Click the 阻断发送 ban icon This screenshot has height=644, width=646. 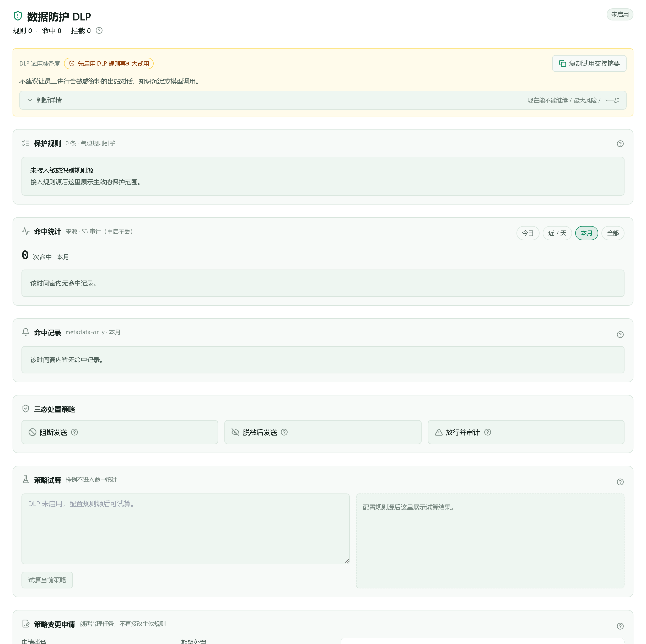click(33, 432)
